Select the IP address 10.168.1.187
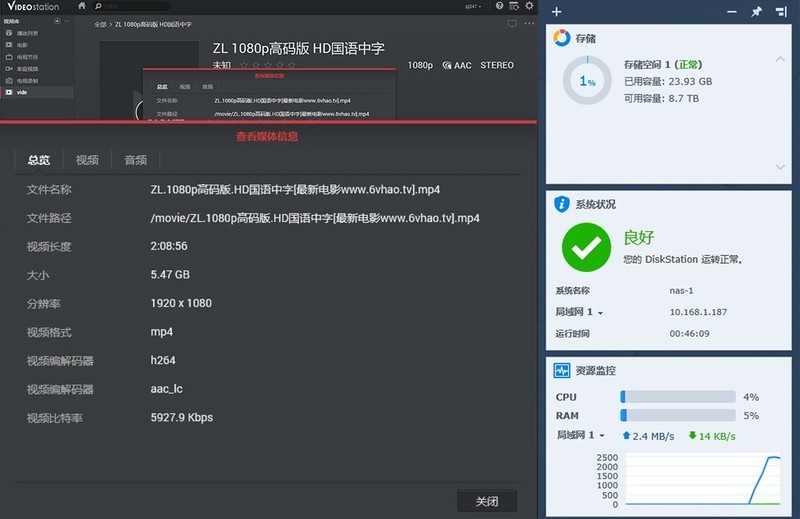This screenshot has width=800, height=519. click(698, 312)
